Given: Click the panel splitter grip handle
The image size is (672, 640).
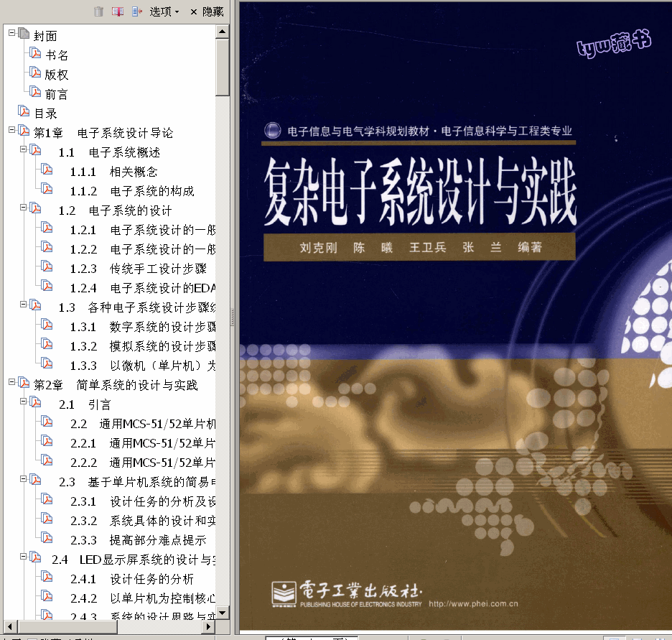Looking at the screenshot, I should pyautogui.click(x=233, y=317).
